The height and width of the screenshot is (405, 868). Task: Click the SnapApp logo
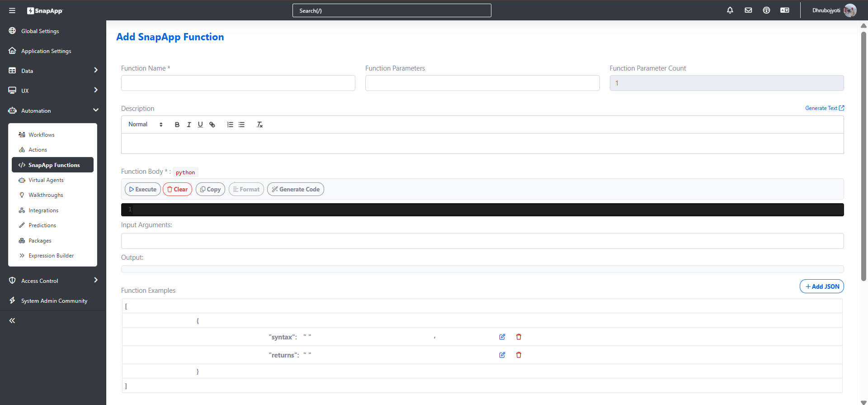pyautogui.click(x=45, y=11)
